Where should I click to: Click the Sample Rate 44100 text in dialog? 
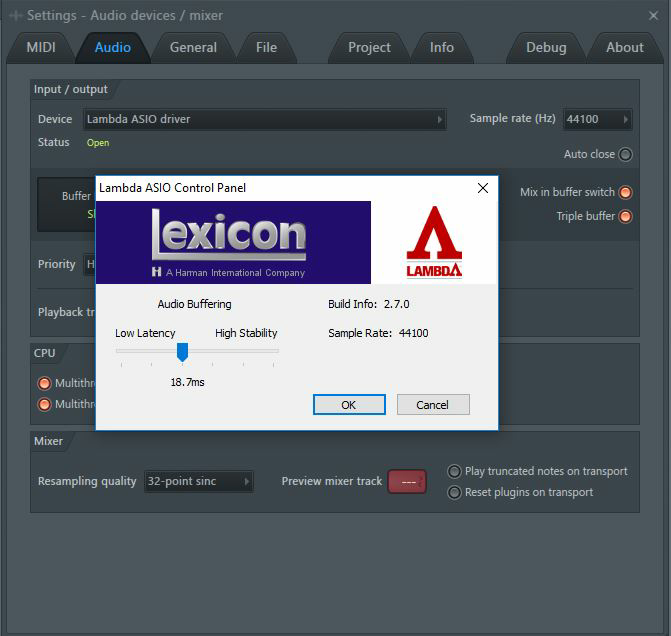378,333
